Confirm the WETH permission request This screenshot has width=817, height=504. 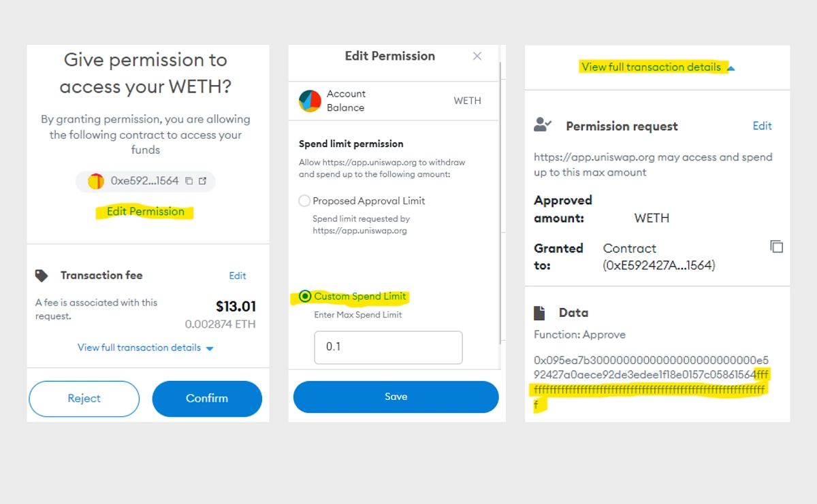click(x=207, y=399)
